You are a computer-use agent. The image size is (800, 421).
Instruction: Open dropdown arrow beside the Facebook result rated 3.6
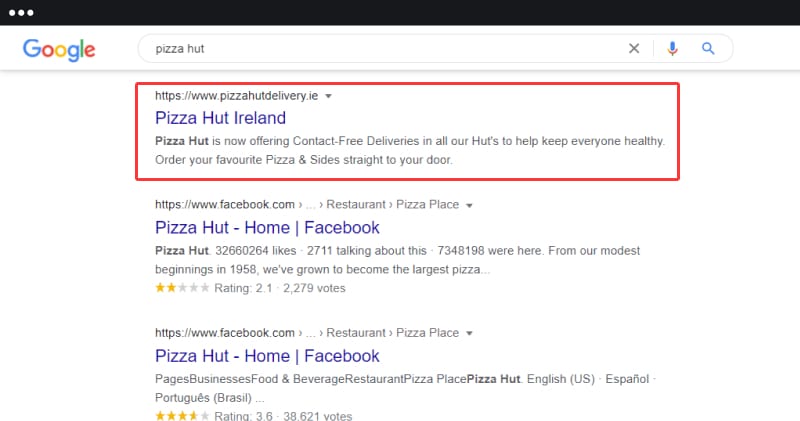click(469, 333)
